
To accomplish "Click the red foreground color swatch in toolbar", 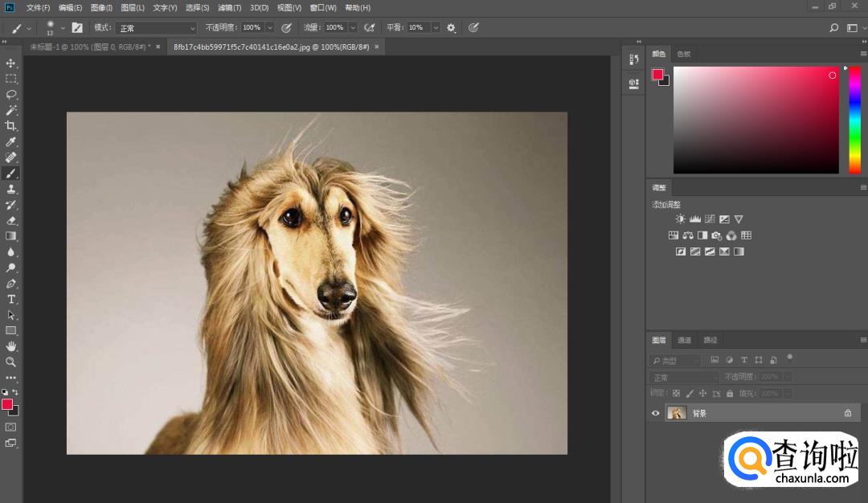I will click(x=6, y=404).
